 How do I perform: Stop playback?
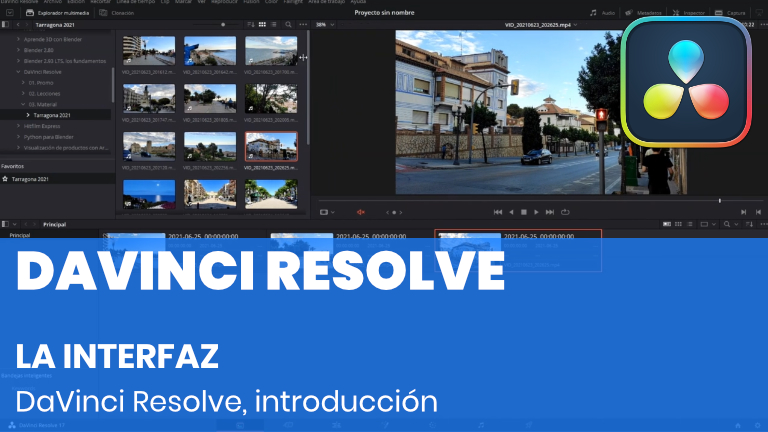pyautogui.click(x=524, y=212)
